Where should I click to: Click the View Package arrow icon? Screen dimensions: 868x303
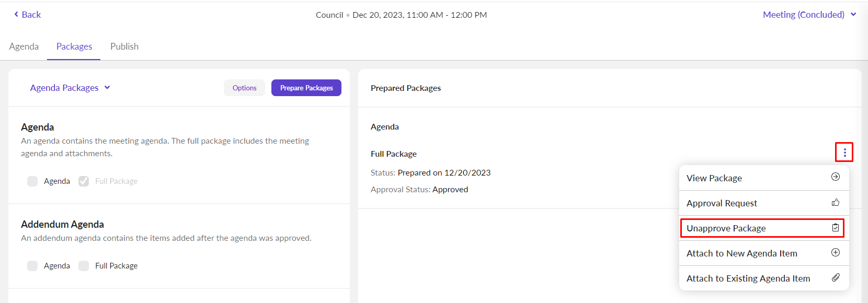(x=836, y=177)
